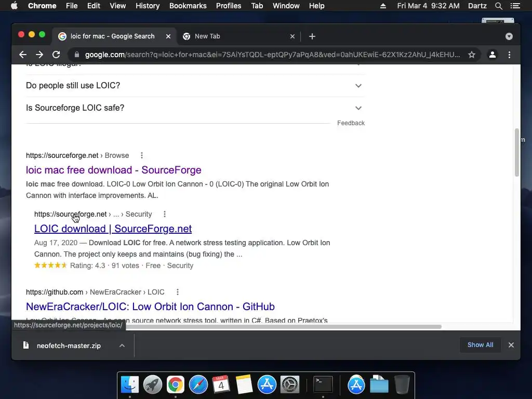Image resolution: width=532 pixels, height=399 pixels.
Task: Open Google Chrome from the Dock
Action: pyautogui.click(x=176, y=385)
